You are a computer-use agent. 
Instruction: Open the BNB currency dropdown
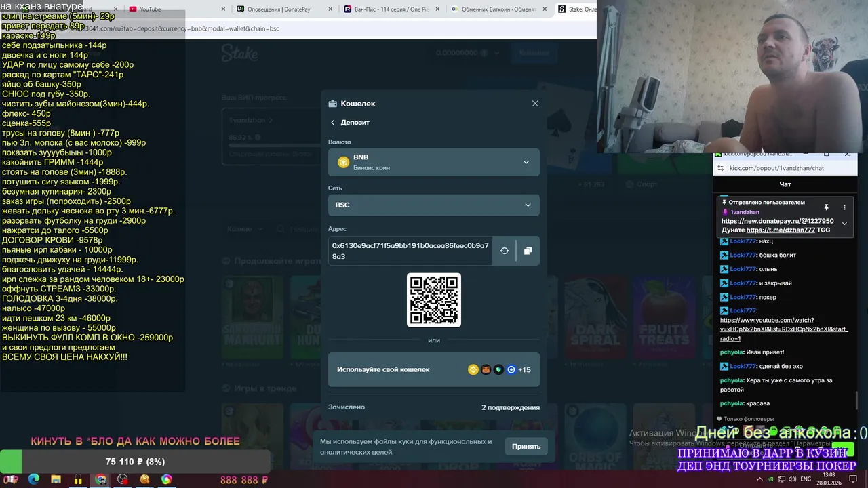point(434,162)
